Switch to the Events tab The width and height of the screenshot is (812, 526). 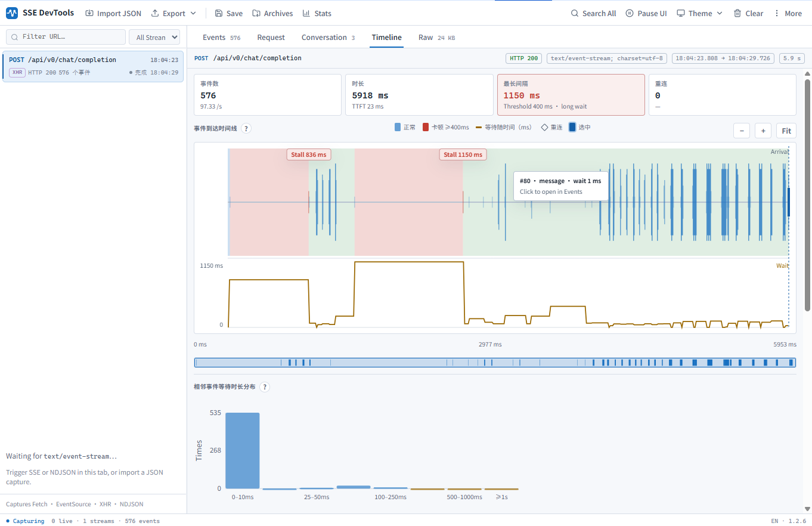coord(221,38)
